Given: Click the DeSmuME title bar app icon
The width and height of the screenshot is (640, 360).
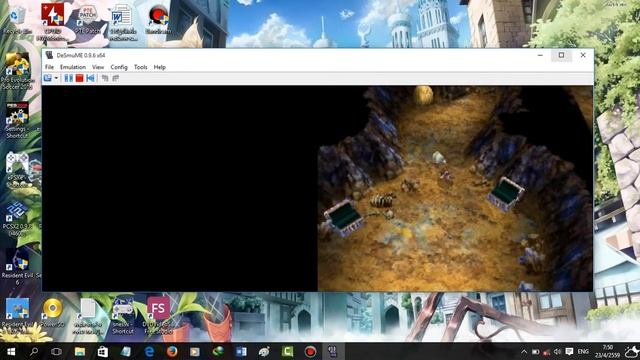Looking at the screenshot, I should coord(49,55).
